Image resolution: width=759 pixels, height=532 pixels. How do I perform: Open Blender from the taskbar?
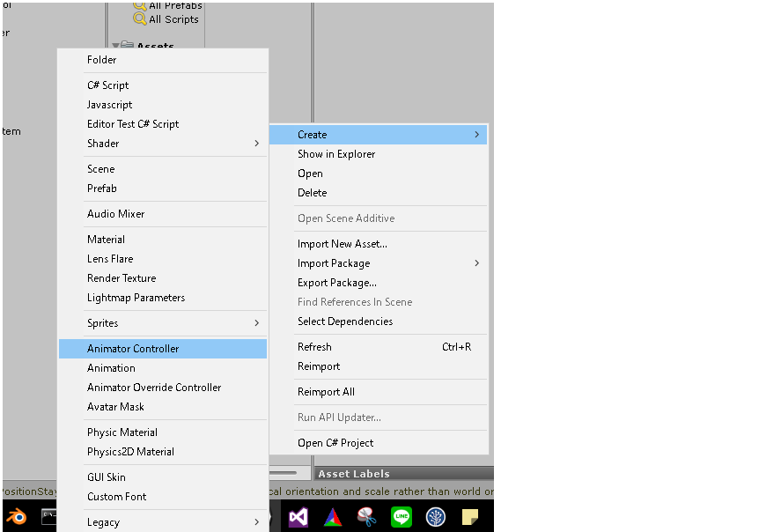17,516
